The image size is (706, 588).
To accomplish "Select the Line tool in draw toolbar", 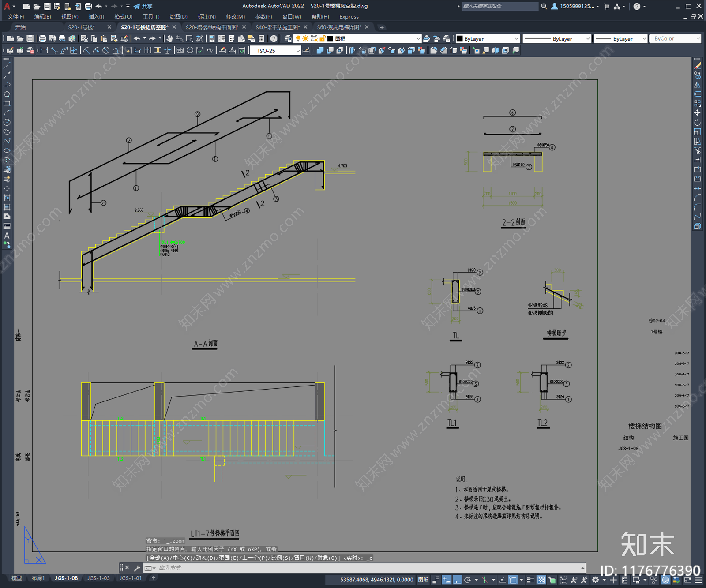I will [x=7, y=66].
